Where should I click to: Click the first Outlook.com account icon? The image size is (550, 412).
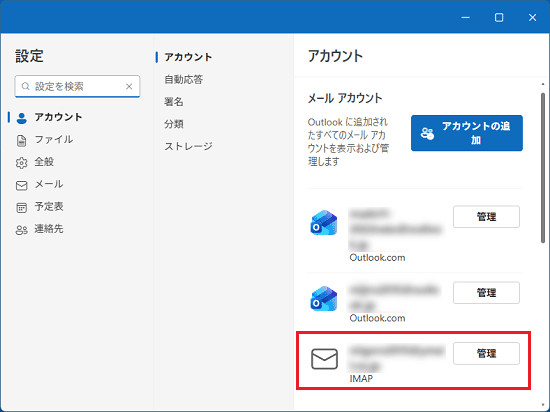point(324,223)
